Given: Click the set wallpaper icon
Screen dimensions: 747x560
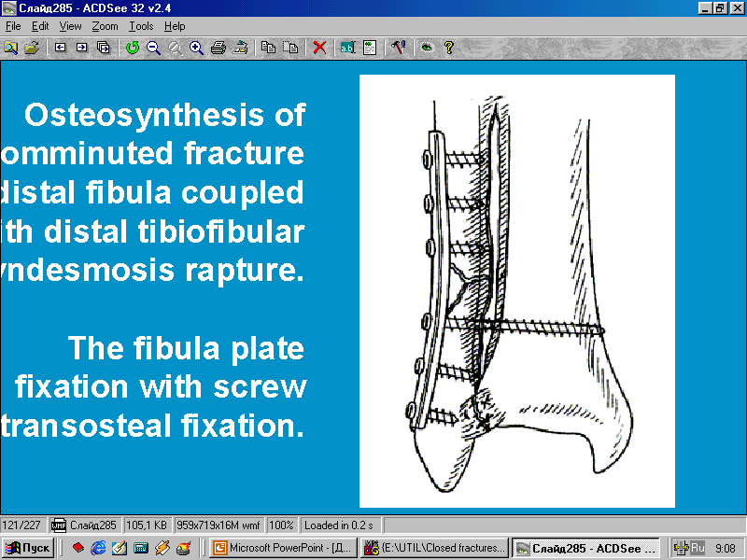Looking at the screenshot, I should (x=240, y=48).
